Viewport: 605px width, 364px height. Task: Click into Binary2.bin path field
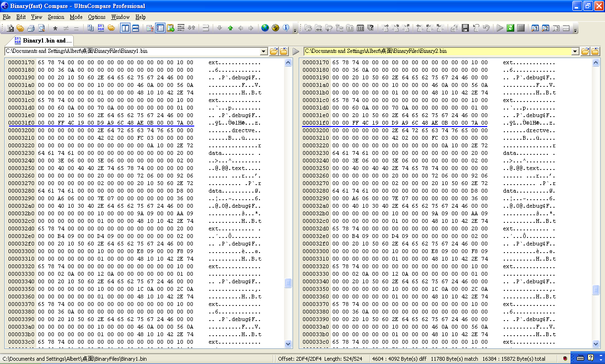click(x=438, y=51)
